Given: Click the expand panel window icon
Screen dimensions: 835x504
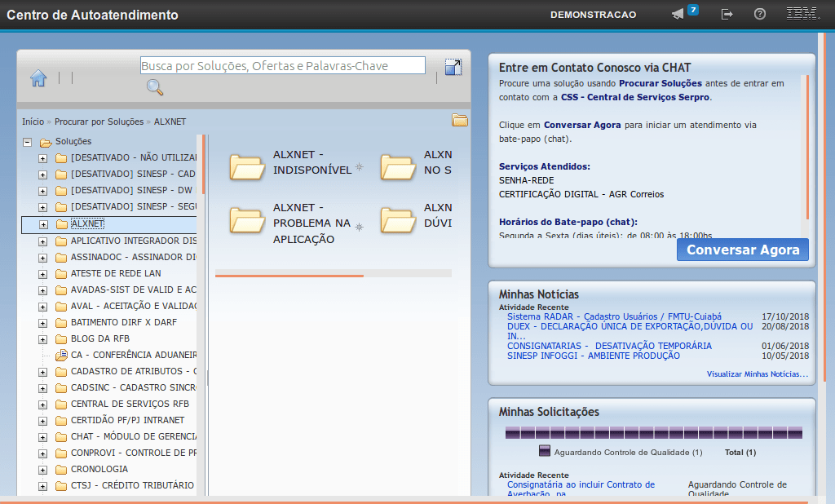Looking at the screenshot, I should [x=453, y=67].
